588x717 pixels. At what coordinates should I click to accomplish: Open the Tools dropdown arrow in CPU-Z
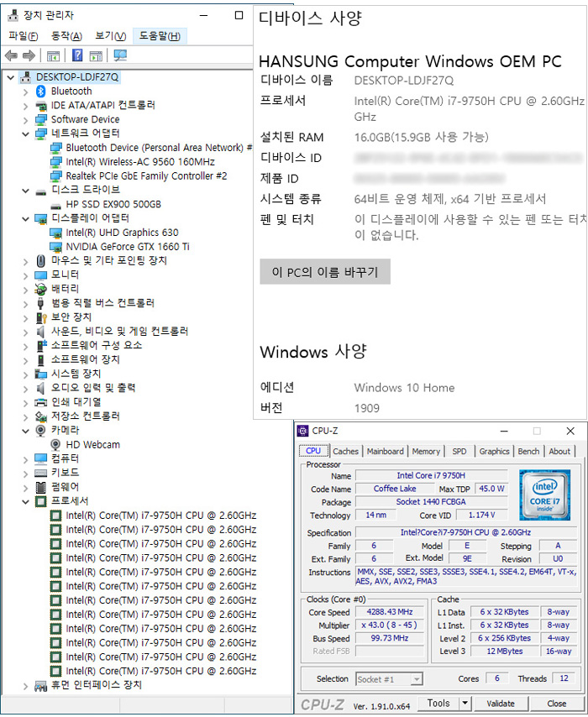point(465,704)
